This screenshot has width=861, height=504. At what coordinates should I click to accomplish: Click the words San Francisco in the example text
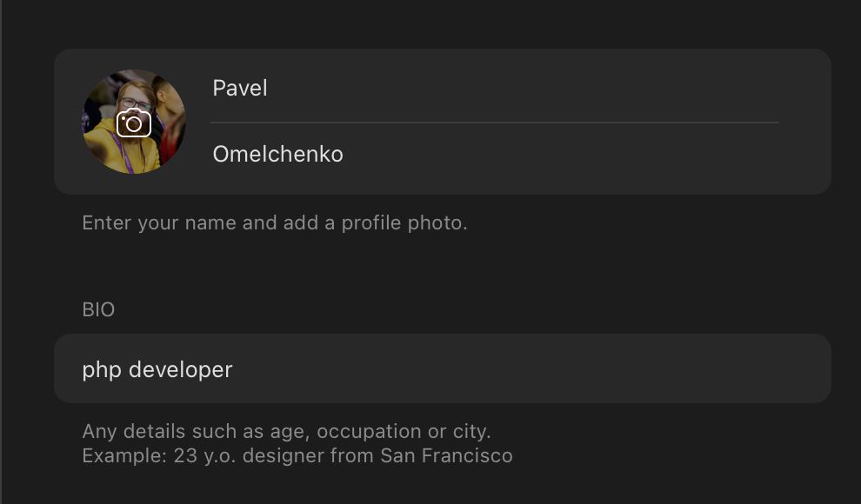(446, 455)
